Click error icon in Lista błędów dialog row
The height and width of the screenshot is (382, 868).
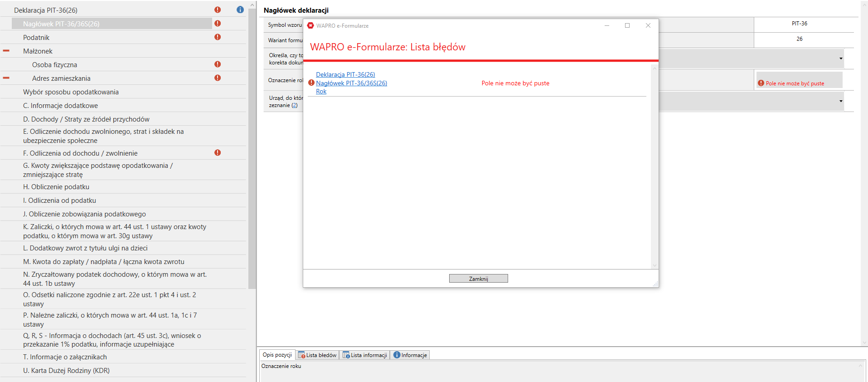click(x=311, y=83)
